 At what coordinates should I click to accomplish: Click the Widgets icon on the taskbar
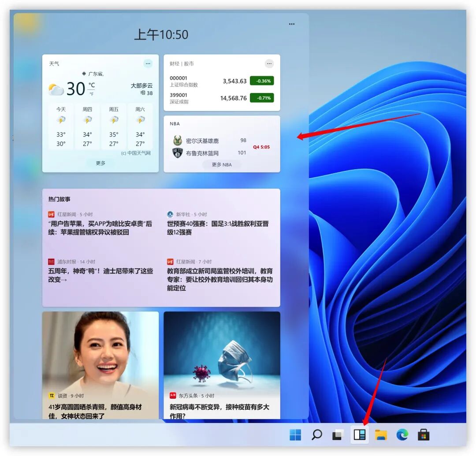pos(359,435)
